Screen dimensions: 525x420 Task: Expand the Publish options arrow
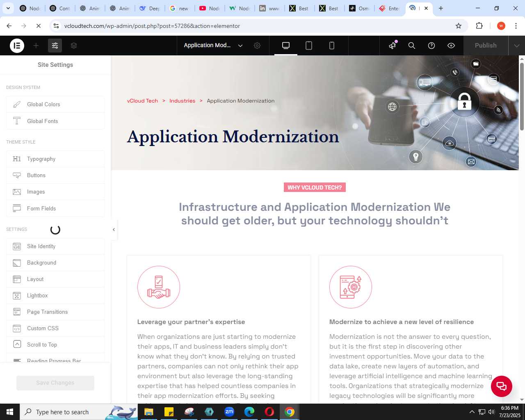pos(517,46)
